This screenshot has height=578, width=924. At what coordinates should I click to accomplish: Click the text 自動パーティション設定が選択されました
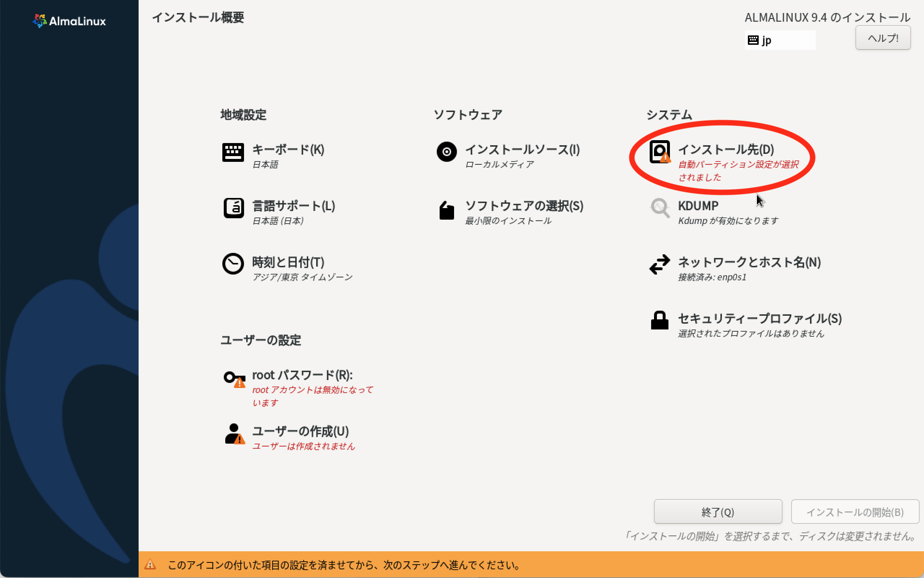click(x=738, y=171)
